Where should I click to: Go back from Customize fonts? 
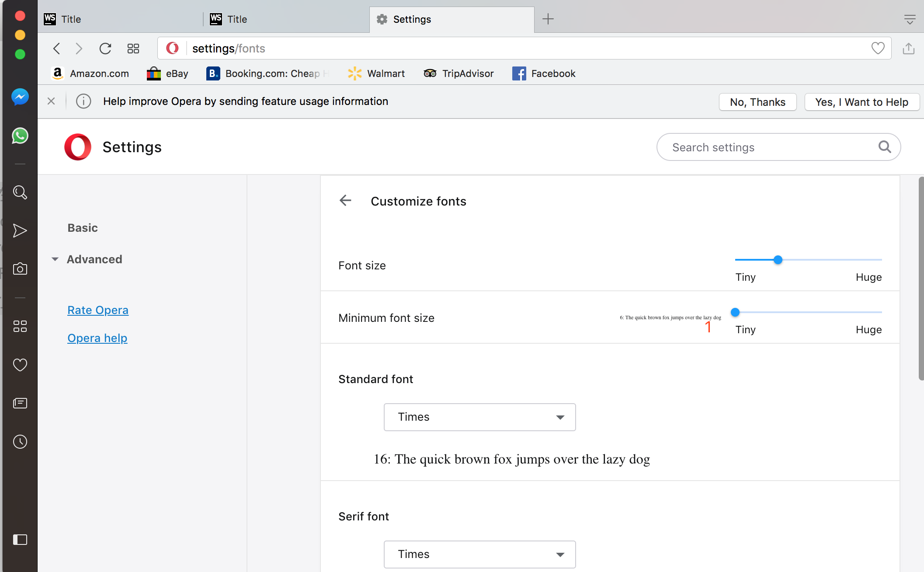tap(345, 201)
